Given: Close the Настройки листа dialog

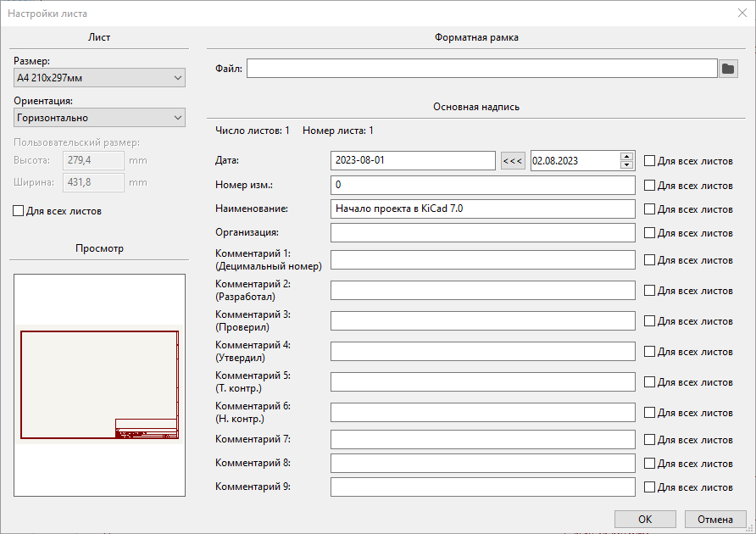Looking at the screenshot, I should point(741,13).
